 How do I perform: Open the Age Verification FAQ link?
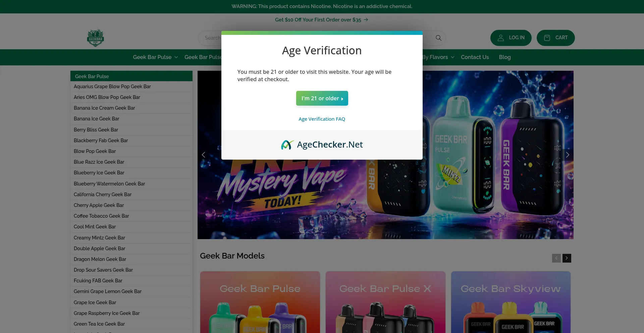pos(322,119)
